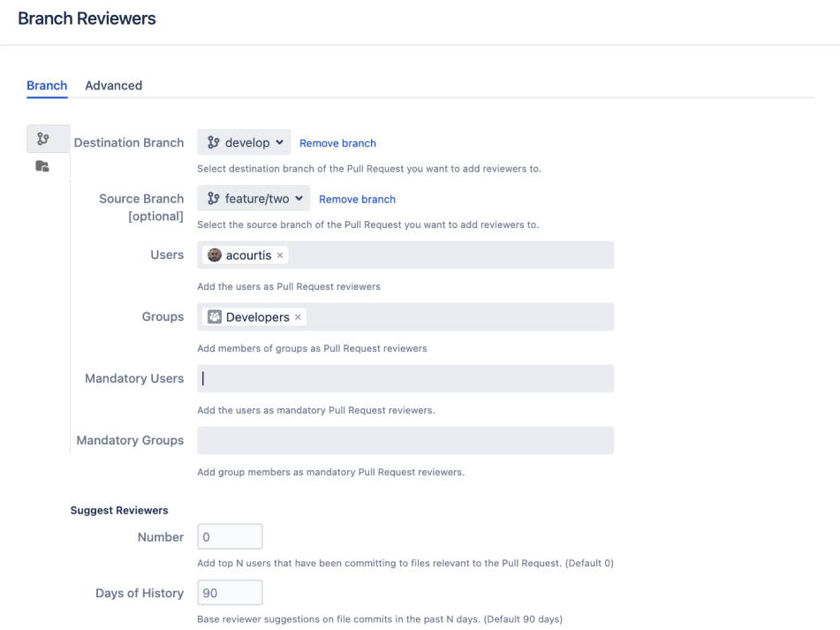This screenshot has width=840, height=630.
Task: Click acourtis user avatar
Action: 215,255
